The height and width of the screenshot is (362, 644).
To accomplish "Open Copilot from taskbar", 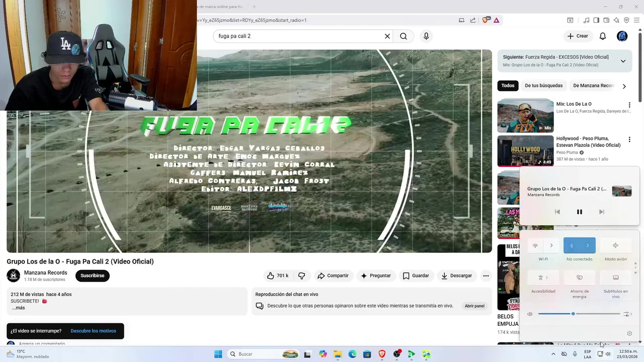I will pos(323,354).
